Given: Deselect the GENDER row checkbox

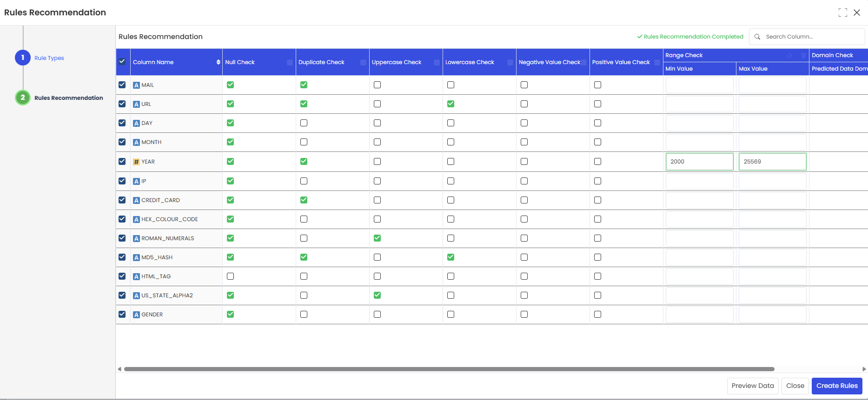Looking at the screenshot, I should click(x=122, y=315).
